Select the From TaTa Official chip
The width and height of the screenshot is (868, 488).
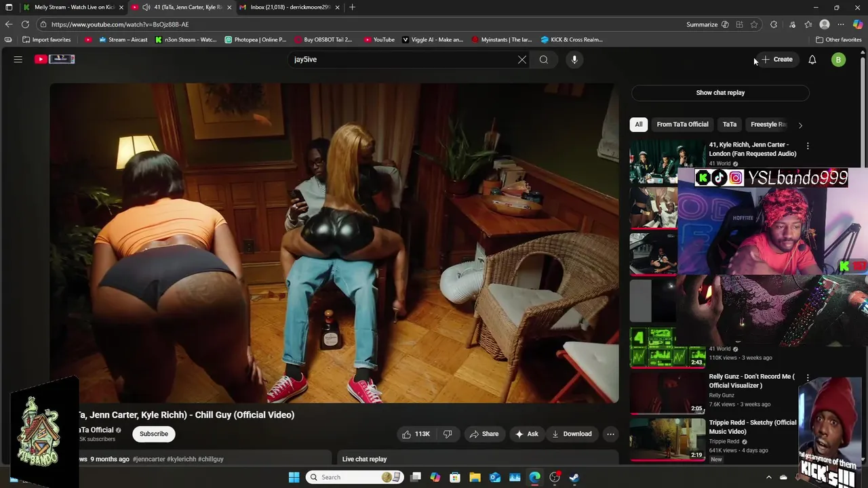[682, 125]
